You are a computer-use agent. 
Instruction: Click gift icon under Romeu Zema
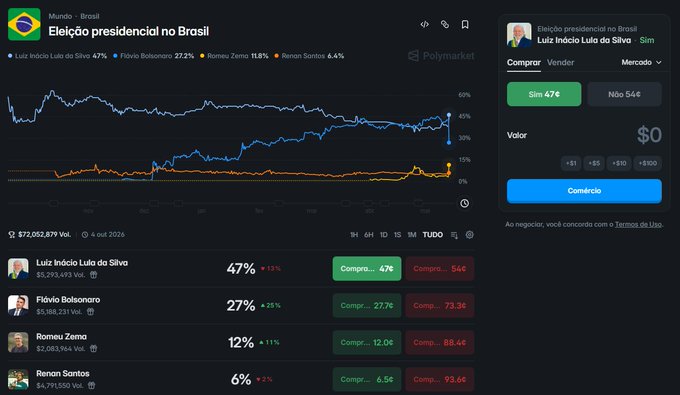[93, 348]
